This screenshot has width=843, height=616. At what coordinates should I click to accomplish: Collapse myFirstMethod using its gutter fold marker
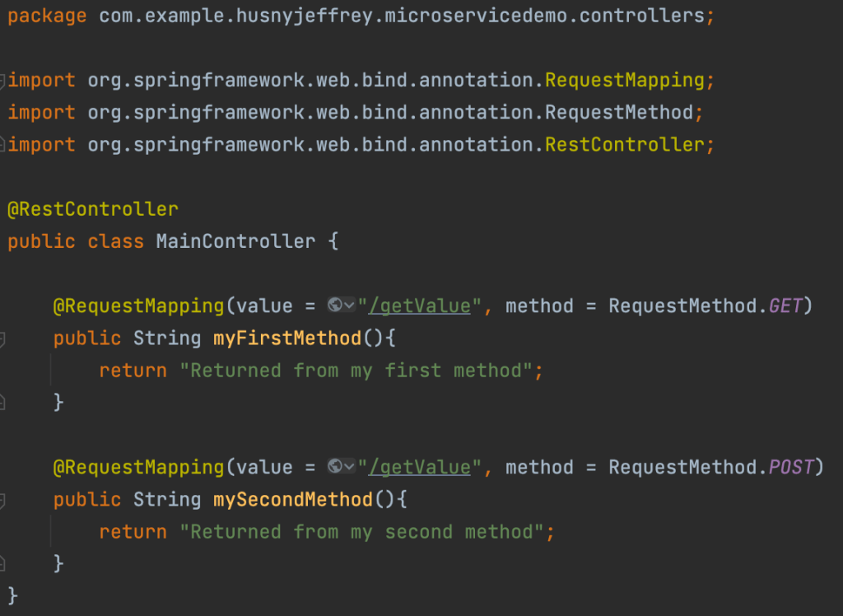tap(2, 339)
